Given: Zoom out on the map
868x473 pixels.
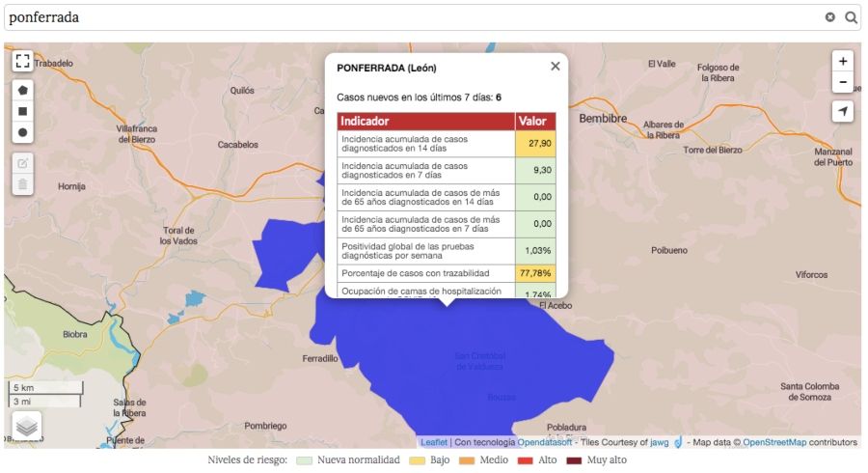Looking at the screenshot, I should (x=843, y=83).
